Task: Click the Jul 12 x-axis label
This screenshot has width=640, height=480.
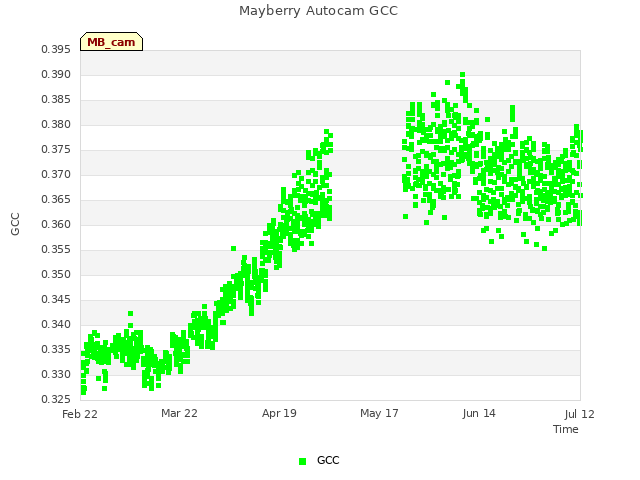Action: pos(580,414)
